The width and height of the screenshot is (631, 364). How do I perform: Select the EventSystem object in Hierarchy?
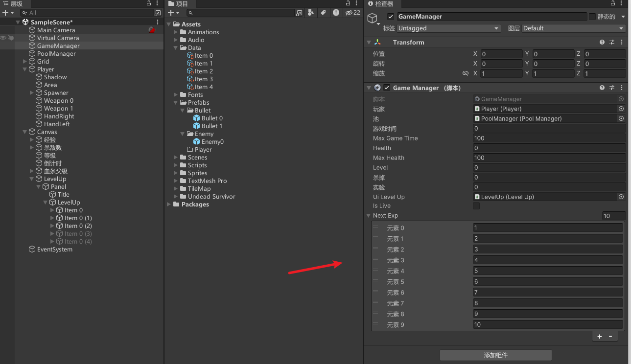tap(54, 250)
